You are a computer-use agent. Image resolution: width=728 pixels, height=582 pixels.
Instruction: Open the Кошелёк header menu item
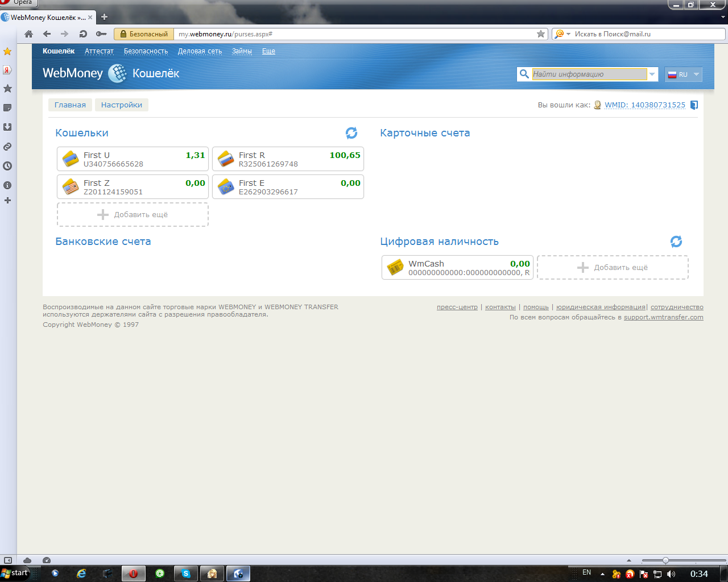tap(59, 51)
